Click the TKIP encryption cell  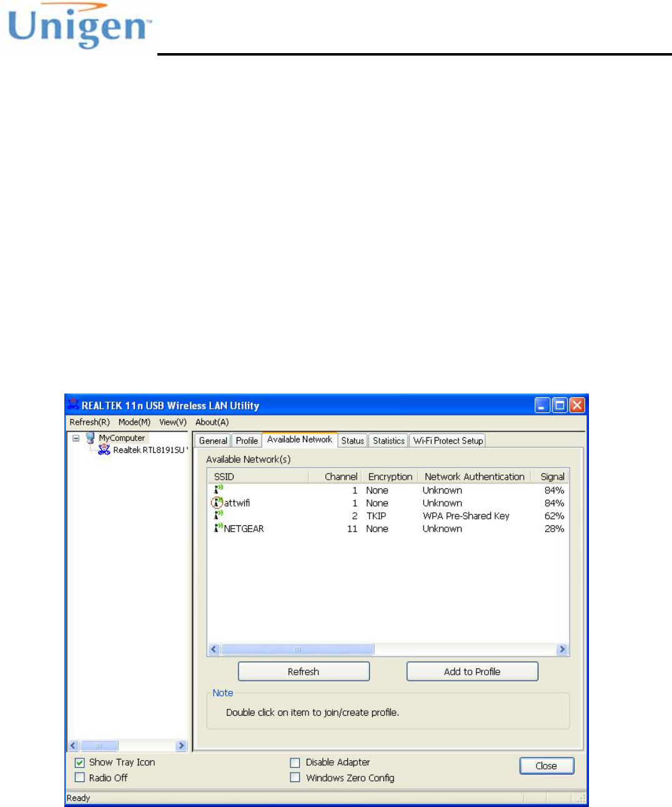[376, 516]
